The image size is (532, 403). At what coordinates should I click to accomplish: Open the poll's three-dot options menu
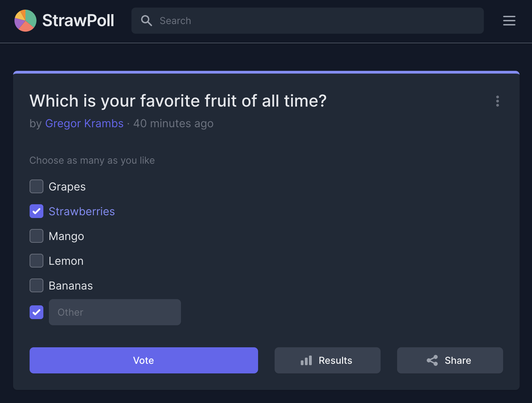click(497, 101)
